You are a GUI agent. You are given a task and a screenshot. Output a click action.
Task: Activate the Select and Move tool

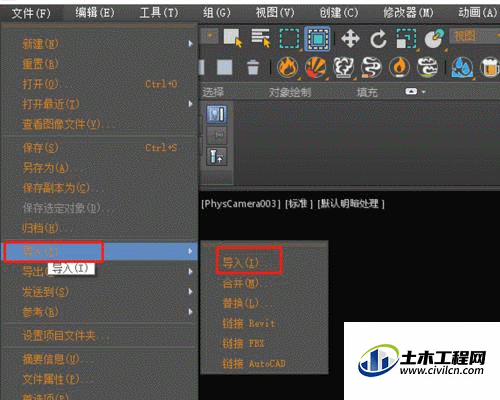(350, 39)
